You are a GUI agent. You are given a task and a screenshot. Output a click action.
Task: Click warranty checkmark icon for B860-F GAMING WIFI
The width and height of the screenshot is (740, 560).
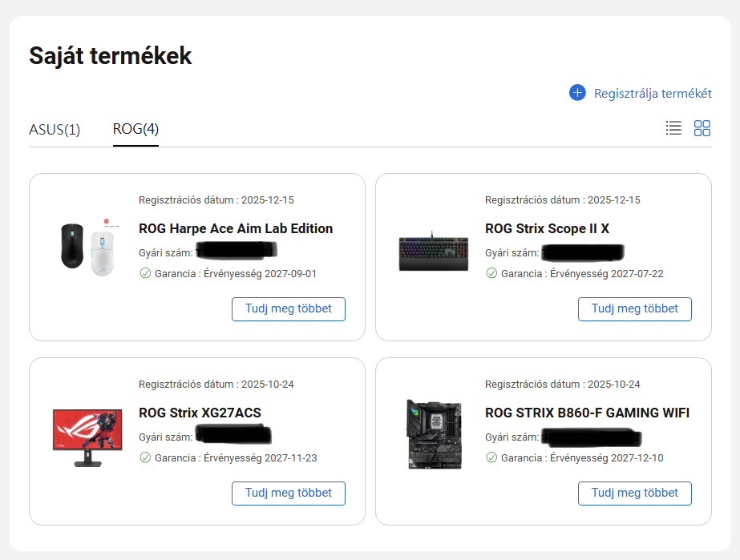click(x=491, y=457)
